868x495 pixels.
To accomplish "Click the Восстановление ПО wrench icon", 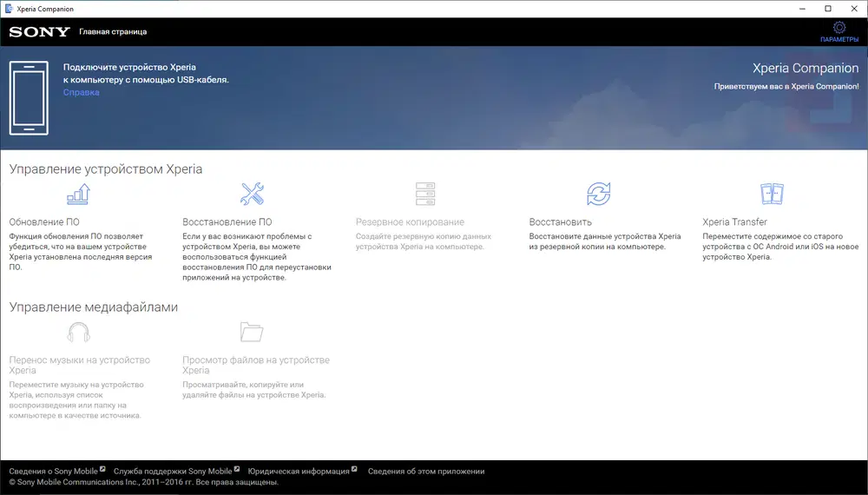I will (x=252, y=194).
